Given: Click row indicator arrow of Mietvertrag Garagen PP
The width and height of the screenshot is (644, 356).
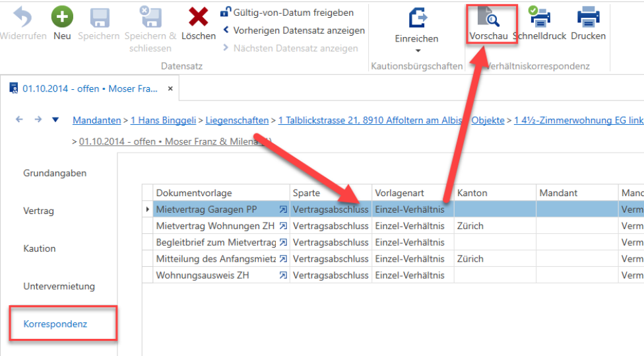Looking at the screenshot, I should [147, 209].
